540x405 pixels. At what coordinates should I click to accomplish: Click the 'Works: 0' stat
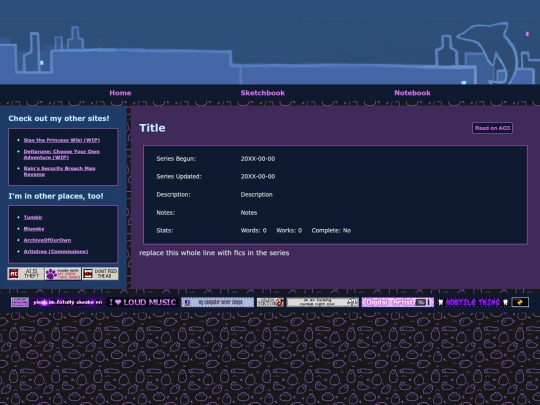click(x=289, y=230)
